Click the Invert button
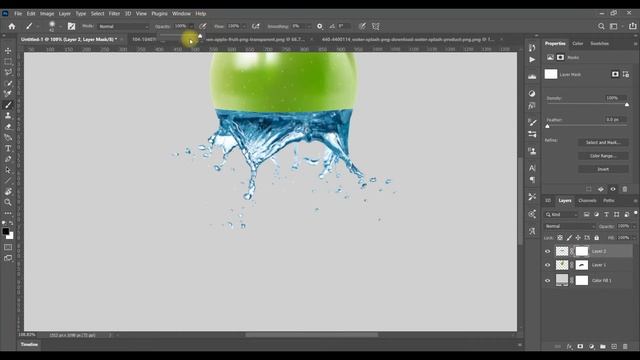Image resolution: width=640 pixels, height=360 pixels. click(603, 169)
